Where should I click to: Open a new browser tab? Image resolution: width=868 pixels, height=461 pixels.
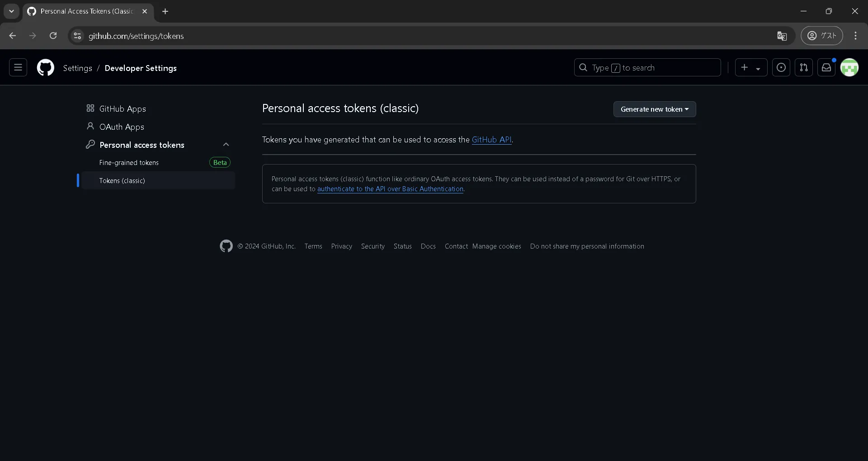click(165, 11)
